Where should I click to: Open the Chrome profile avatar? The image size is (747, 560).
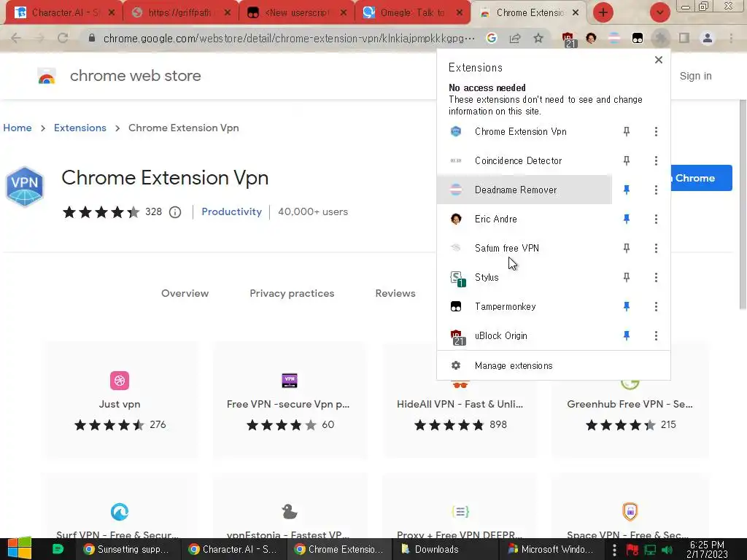tap(708, 38)
